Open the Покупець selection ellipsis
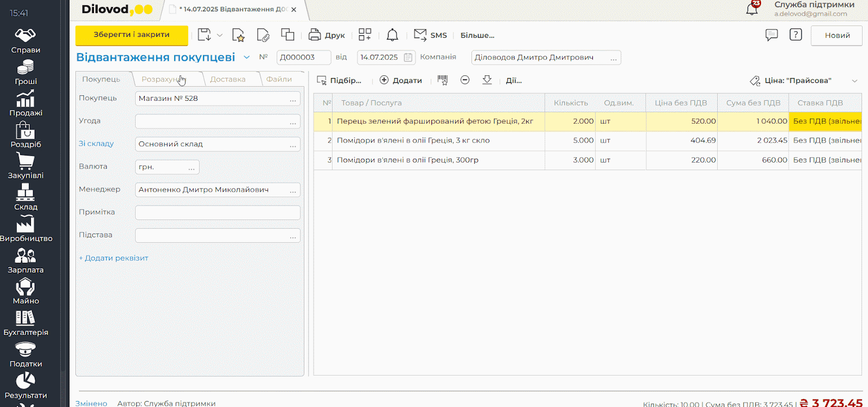Screen dimensions: 868x407 (293, 99)
